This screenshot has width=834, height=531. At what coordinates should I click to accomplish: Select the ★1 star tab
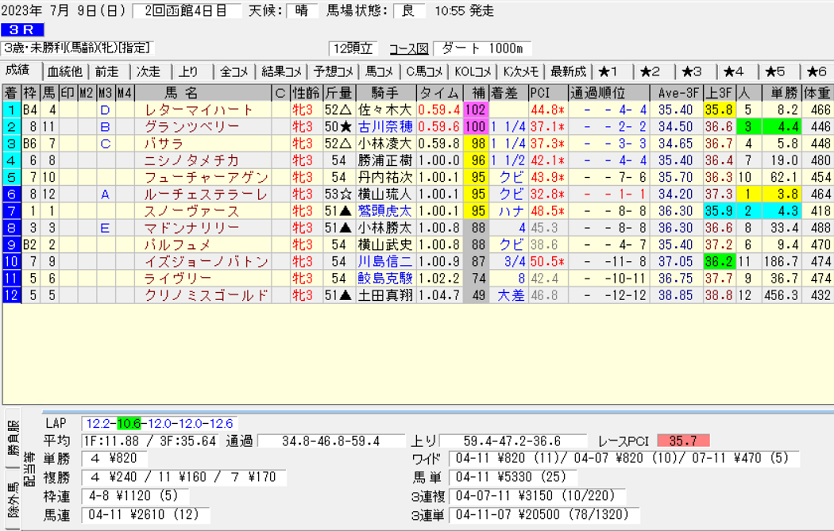click(x=609, y=71)
